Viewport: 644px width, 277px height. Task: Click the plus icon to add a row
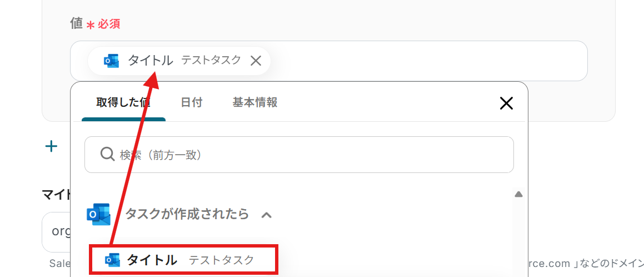pyautogui.click(x=51, y=146)
